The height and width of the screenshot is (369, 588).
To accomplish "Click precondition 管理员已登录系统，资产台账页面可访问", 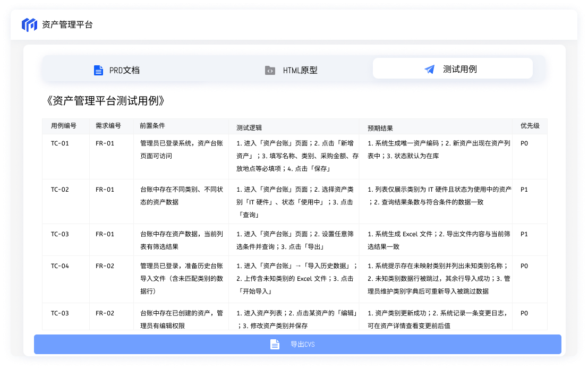I will click(x=182, y=150).
